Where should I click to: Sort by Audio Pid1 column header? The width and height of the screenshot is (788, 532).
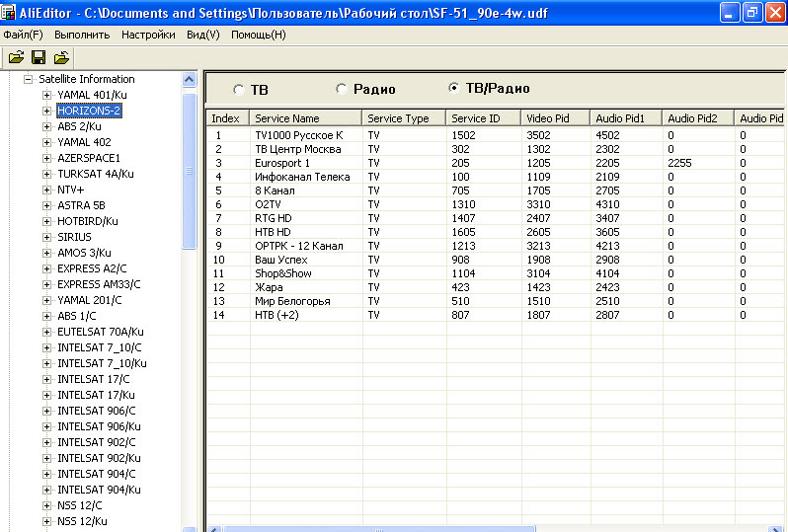[x=626, y=118]
